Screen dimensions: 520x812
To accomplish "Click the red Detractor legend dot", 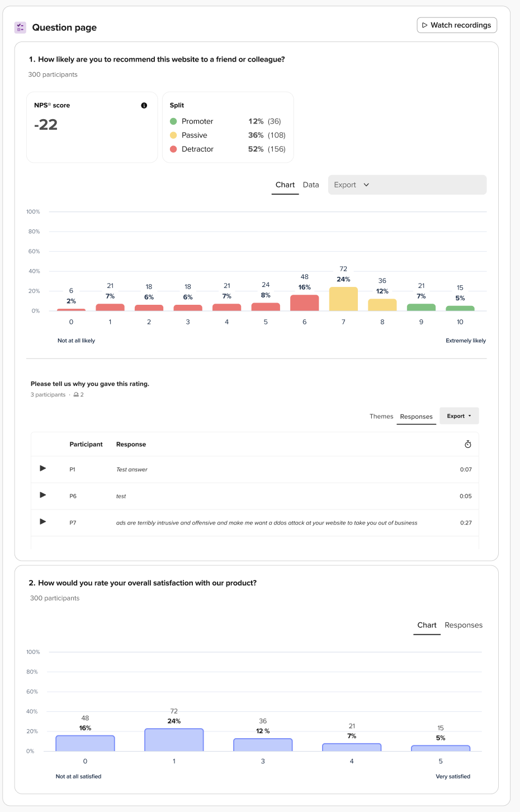I will (x=173, y=149).
